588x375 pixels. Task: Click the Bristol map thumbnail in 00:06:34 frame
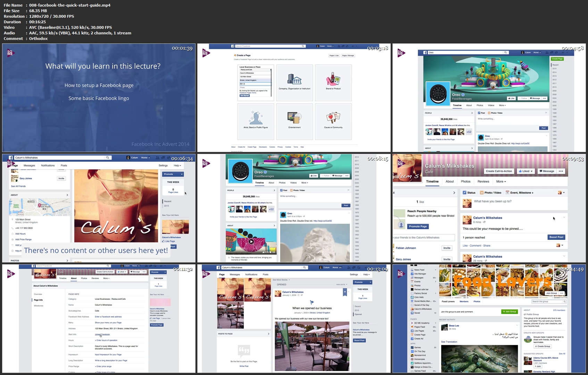[x=39, y=207]
